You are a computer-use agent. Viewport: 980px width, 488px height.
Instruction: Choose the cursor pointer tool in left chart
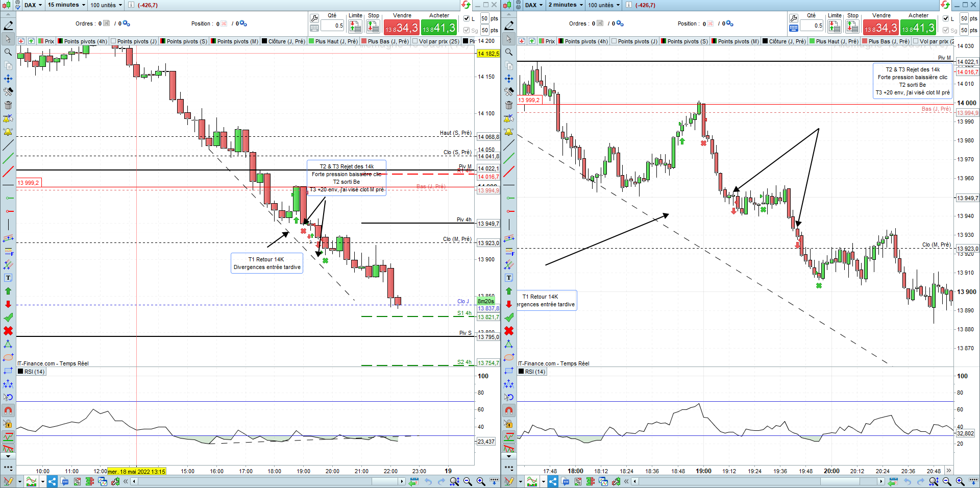tap(8, 39)
